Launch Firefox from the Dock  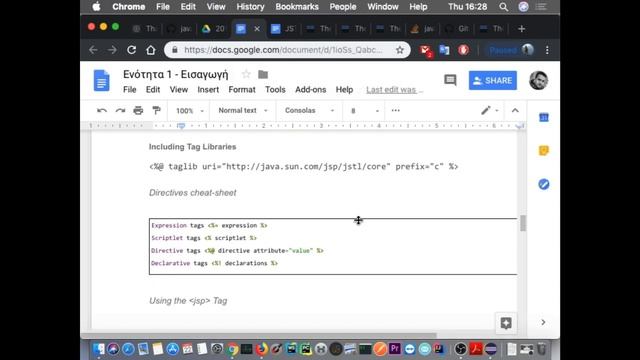click(261, 349)
